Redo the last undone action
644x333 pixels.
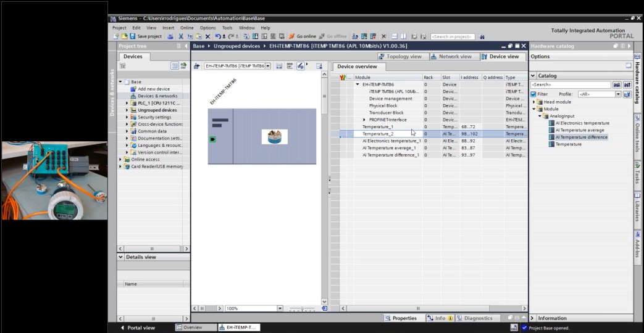(x=231, y=36)
